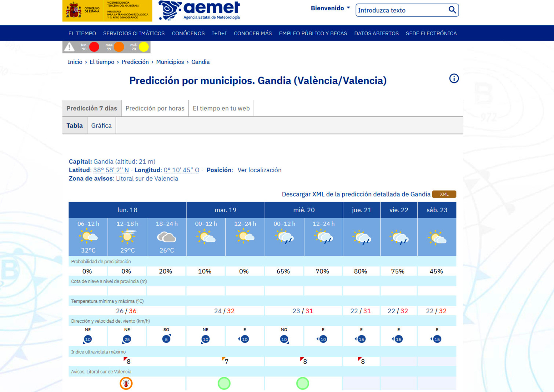Open Municipios breadcrumb link
Viewport: 554px width, 392px height.
(x=170, y=62)
